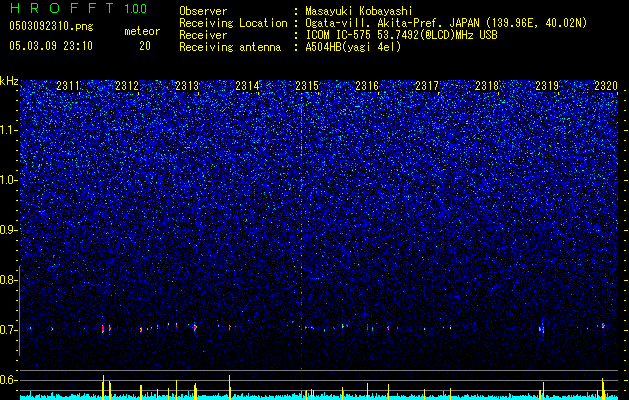The width and height of the screenshot is (629, 400).
Task: Select the file name 0503092310.png
Action: (51, 27)
